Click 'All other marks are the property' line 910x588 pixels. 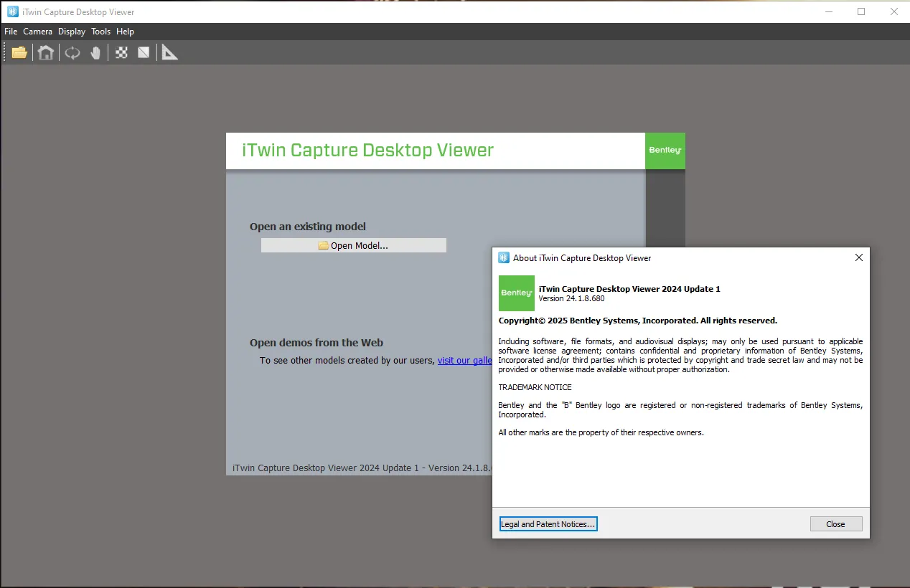601,432
